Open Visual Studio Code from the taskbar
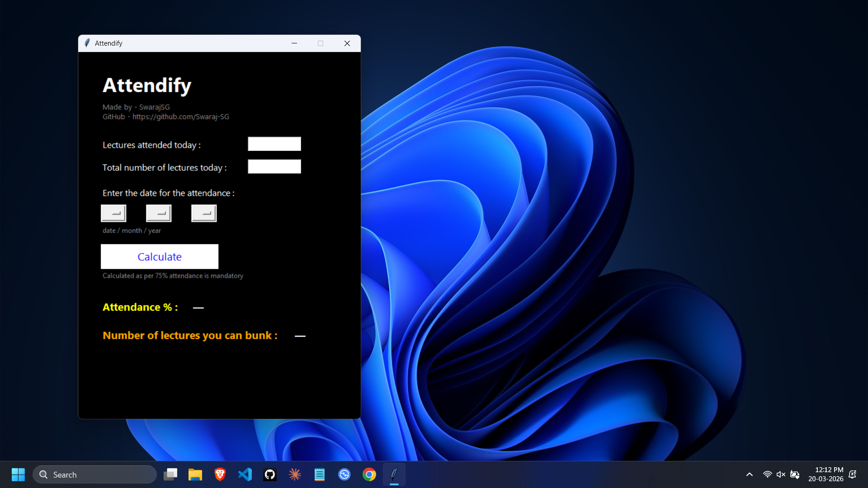868x488 pixels. (x=245, y=474)
